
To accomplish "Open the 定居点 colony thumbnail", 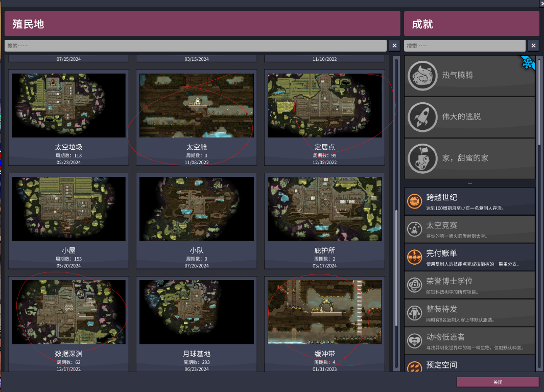I will [325, 105].
